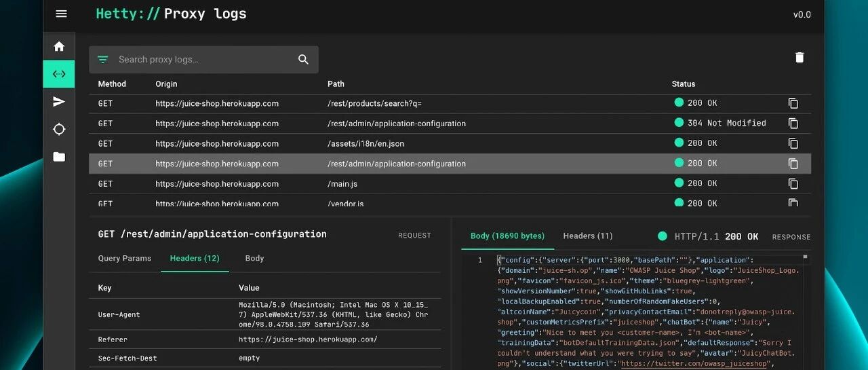Switch to the Query Params tab
The image size is (868, 370).
[x=124, y=258]
